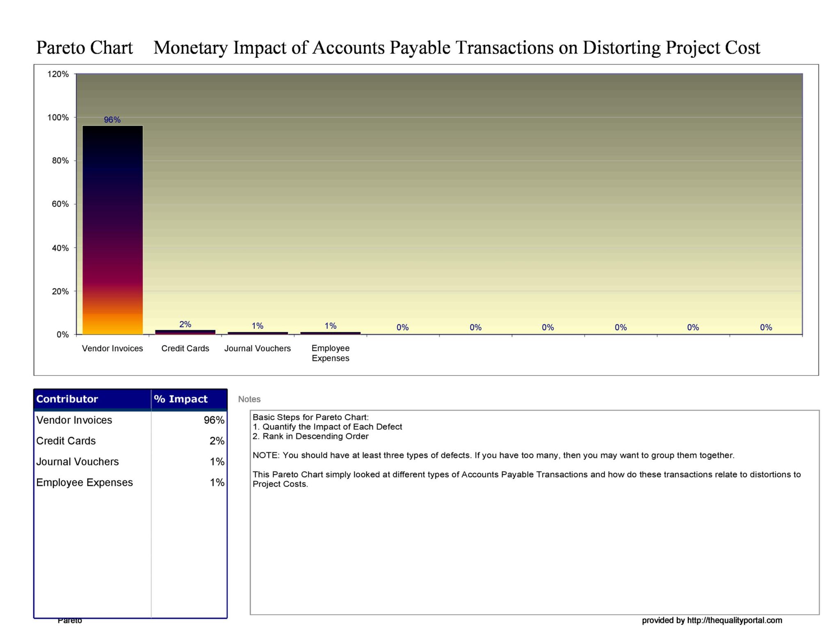
Task: Click the Contributor column header
Action: [x=92, y=399]
